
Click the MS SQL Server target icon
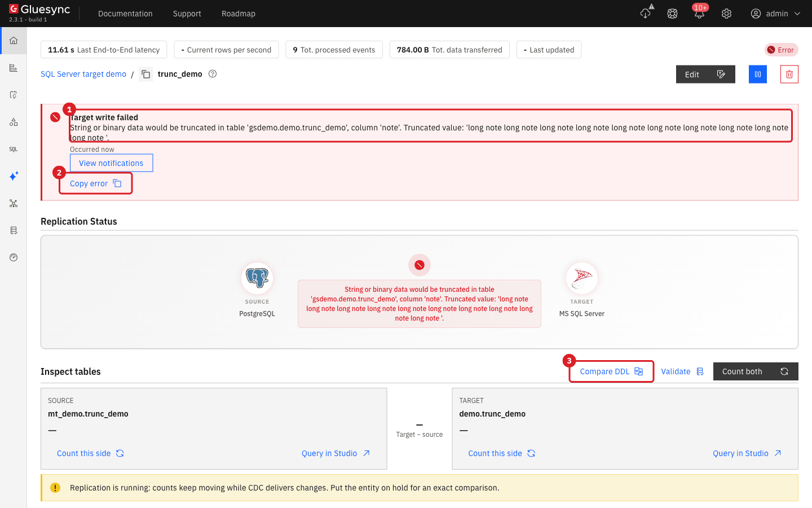[582, 278]
